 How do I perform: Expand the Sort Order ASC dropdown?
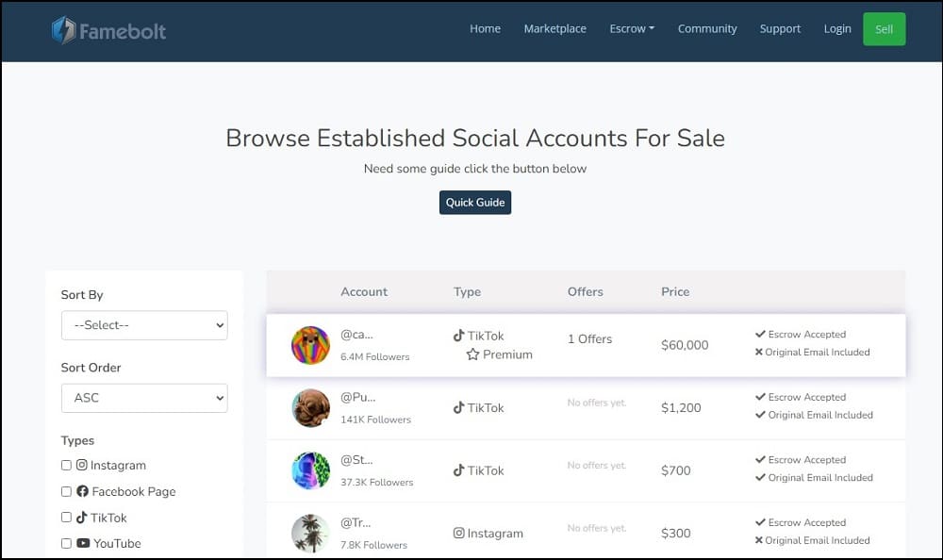(144, 398)
